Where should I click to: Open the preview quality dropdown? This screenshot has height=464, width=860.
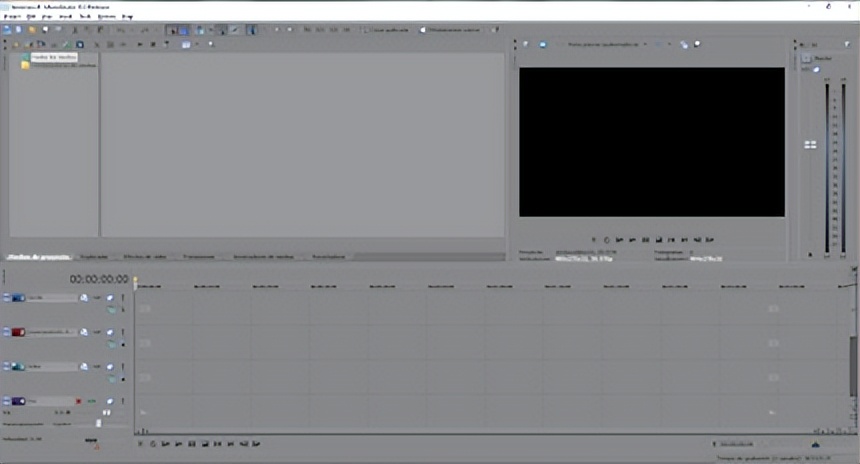645,44
